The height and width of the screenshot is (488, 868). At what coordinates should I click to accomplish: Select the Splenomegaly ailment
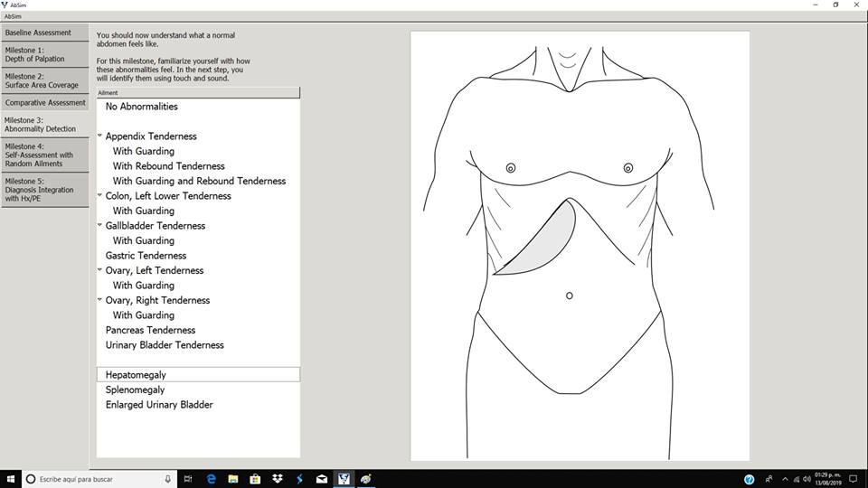pyautogui.click(x=135, y=390)
